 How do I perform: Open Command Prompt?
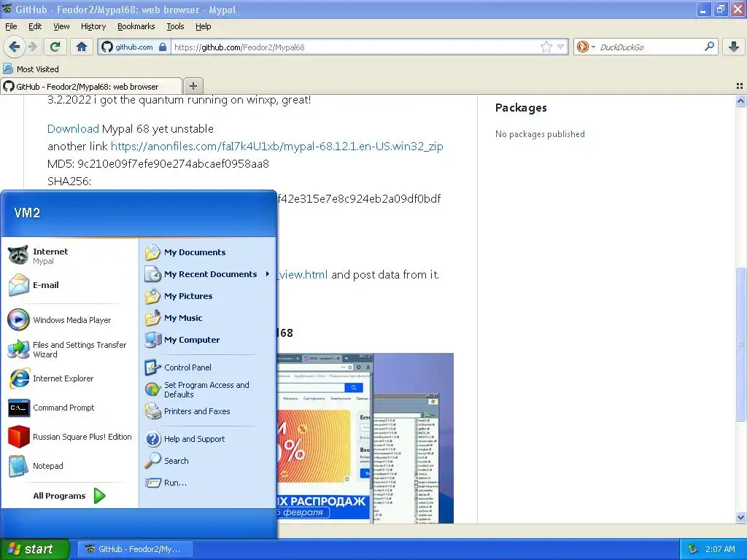69,408
